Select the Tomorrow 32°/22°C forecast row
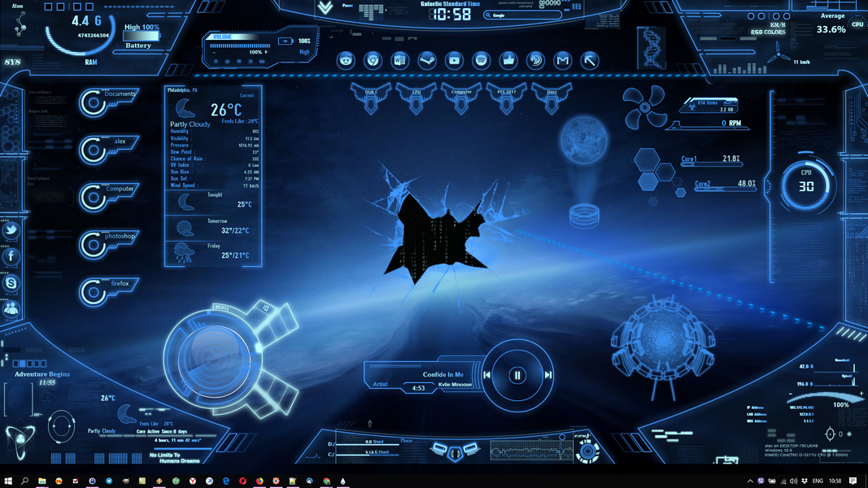Viewport: 868px width, 488px height. point(214,228)
